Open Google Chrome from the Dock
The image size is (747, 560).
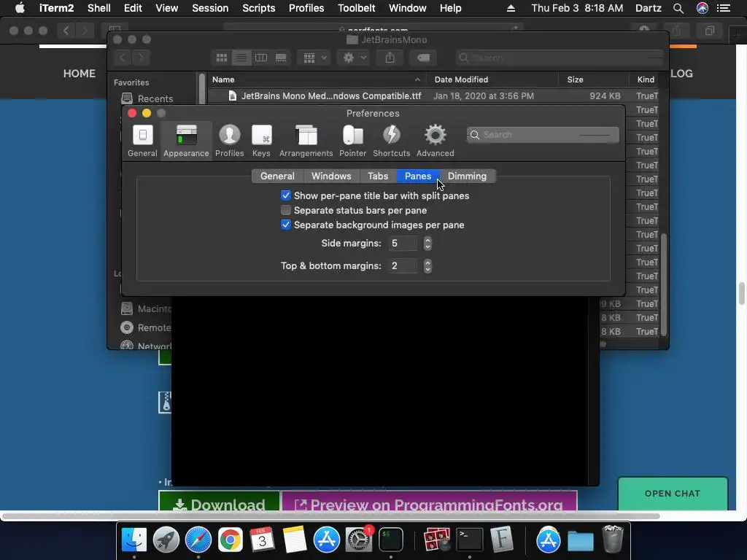(230, 540)
